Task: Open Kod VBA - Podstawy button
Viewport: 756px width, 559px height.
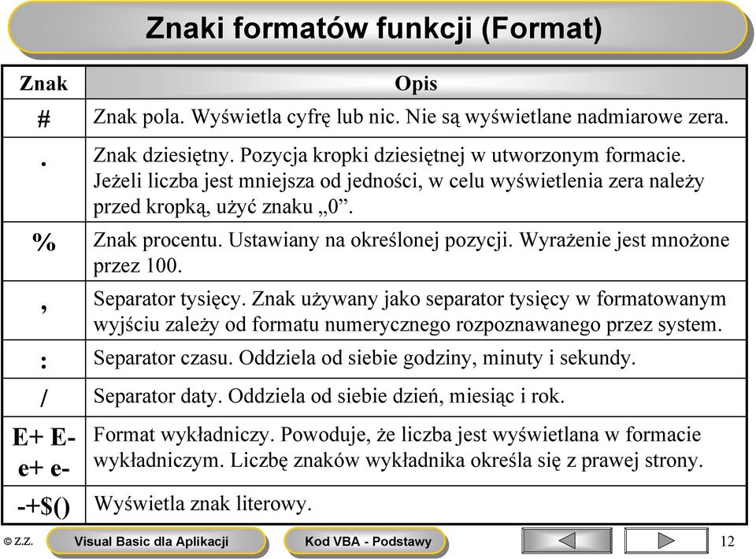Action: point(365,541)
